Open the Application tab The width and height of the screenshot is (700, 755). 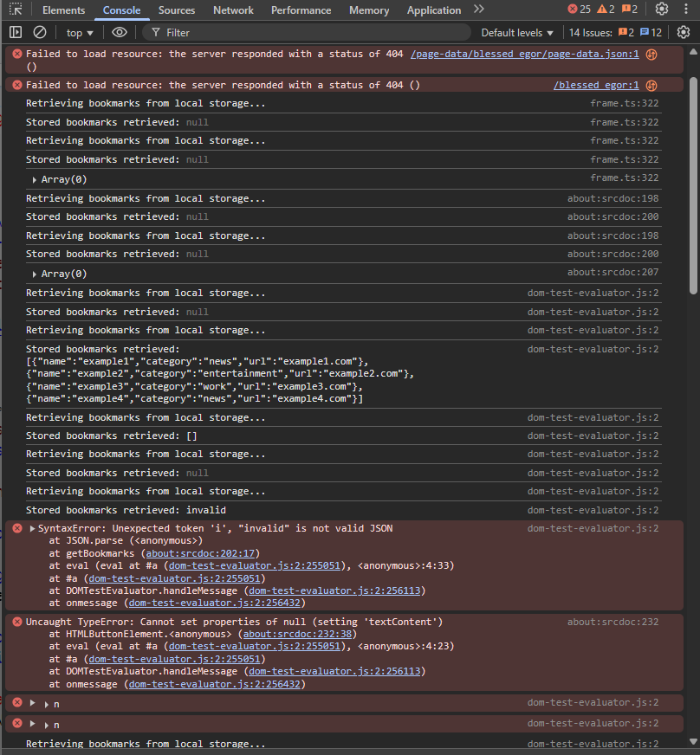coord(433,10)
